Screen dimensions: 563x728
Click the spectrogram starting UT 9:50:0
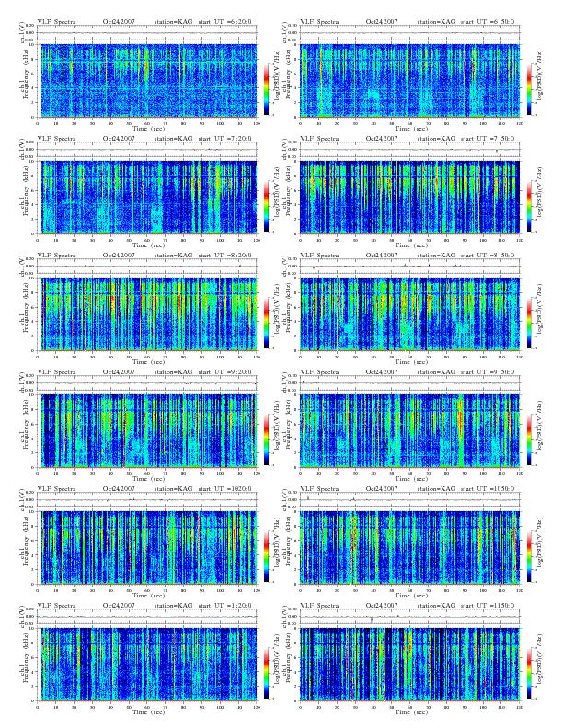click(x=409, y=430)
